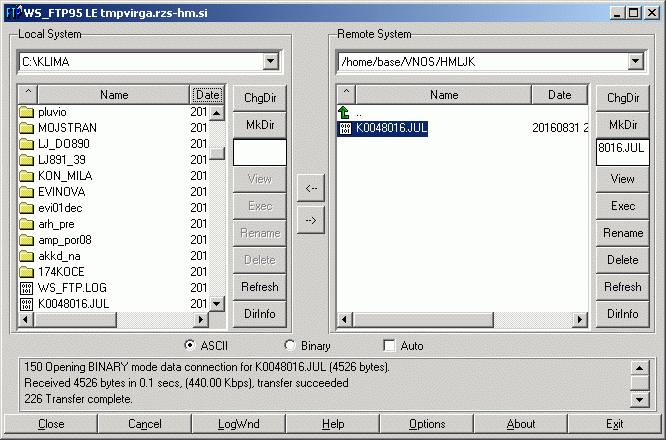Click the pluvio folder icon
The height and width of the screenshot is (440, 666).
pyautogui.click(x=27, y=112)
